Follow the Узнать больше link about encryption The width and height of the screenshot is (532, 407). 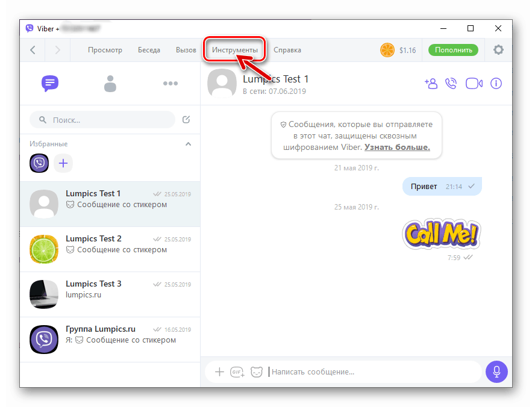coord(400,147)
